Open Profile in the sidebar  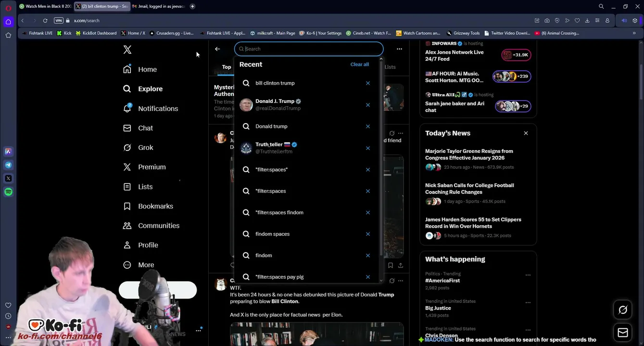pyautogui.click(x=140, y=245)
